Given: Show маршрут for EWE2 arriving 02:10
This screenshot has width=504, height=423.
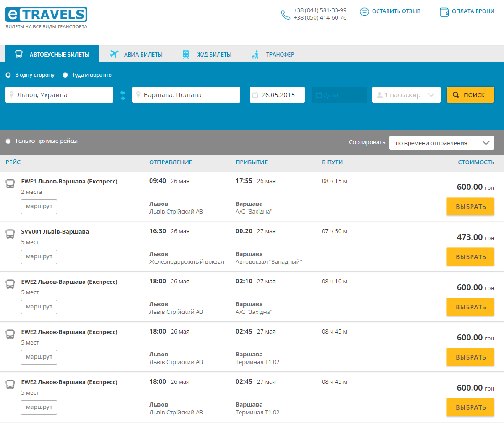Looking at the screenshot, I should tap(39, 307).
